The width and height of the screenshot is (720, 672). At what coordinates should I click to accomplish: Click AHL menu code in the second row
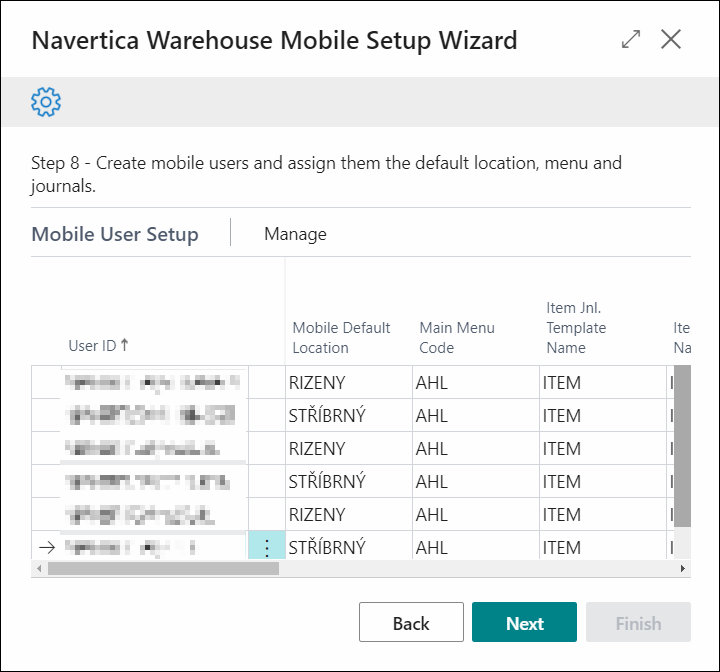coord(476,415)
